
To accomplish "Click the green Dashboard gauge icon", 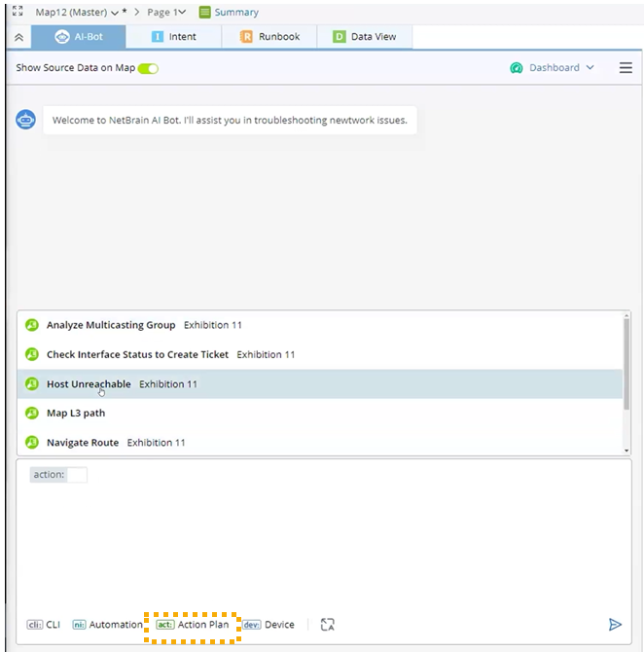I will pyautogui.click(x=517, y=68).
